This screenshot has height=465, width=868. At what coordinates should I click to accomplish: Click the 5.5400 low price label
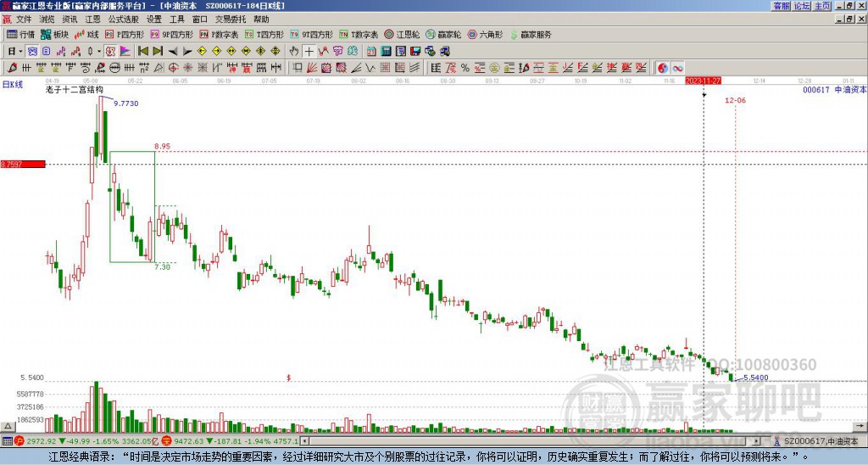pyautogui.click(x=755, y=378)
